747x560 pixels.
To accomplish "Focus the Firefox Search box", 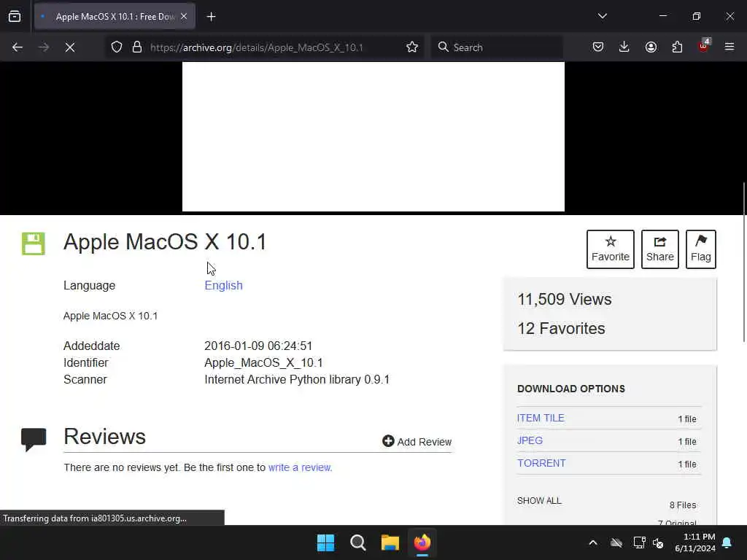I will click(497, 47).
